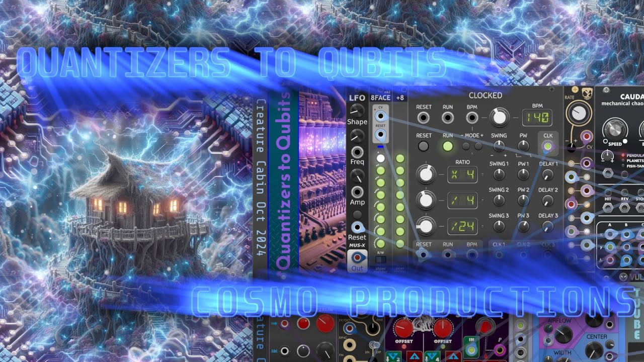644x362 pixels.
Task: Click the DELAY 1 knob
Action: click(548, 175)
